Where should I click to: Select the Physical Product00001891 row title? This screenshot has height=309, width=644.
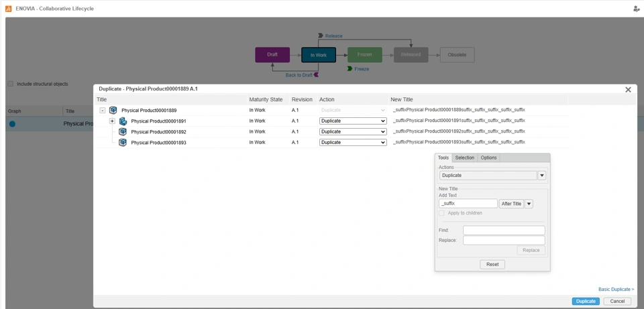click(x=158, y=121)
